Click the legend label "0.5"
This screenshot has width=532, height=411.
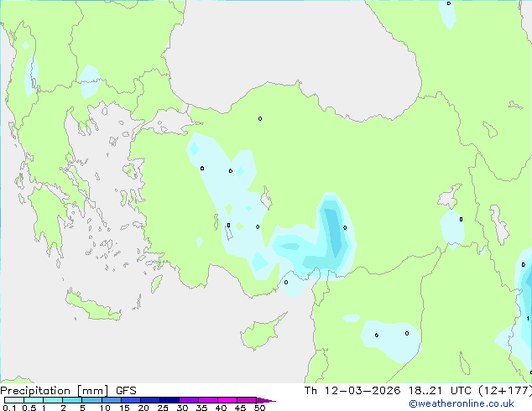coord(29,408)
